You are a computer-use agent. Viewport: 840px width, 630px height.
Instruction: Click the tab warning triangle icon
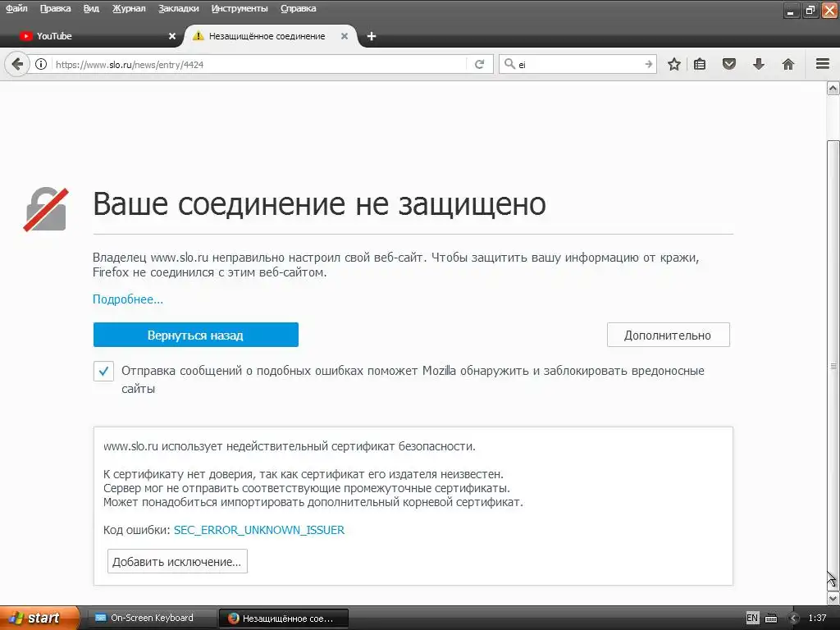[x=199, y=36]
